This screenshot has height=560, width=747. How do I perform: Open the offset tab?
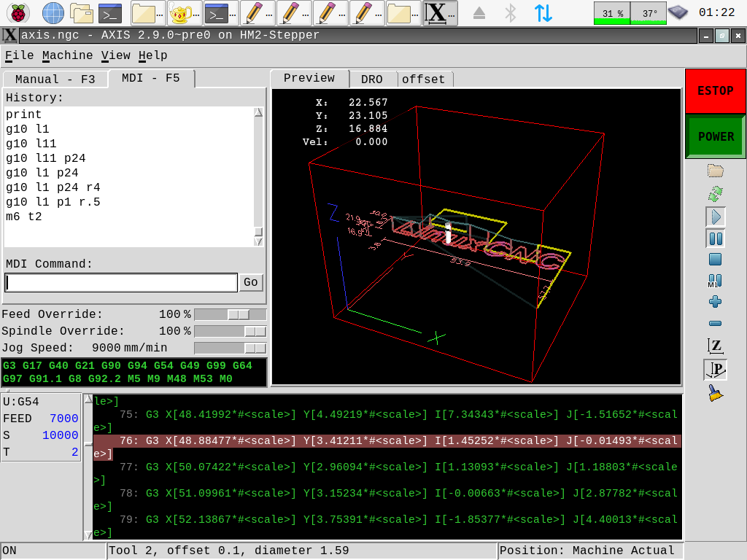click(x=424, y=79)
